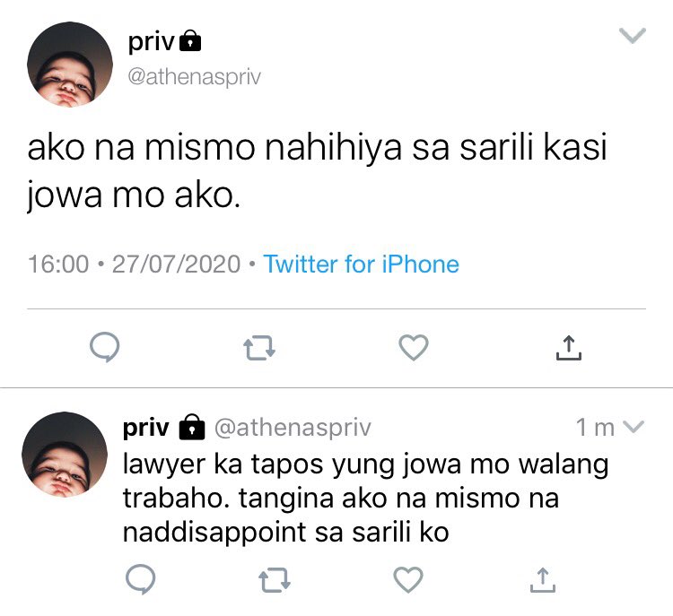Retweet the second tweet in thread
Screen dimensions: 673x616
[x=275, y=580]
